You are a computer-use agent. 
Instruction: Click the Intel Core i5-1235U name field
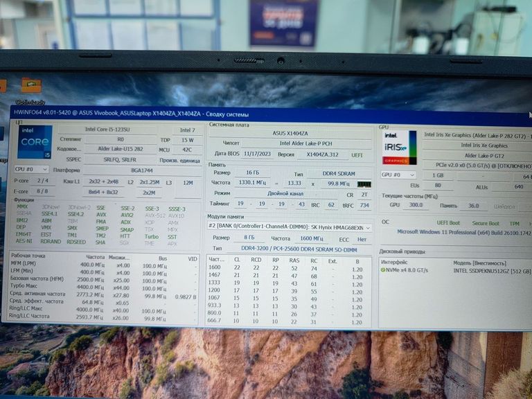click(107, 129)
